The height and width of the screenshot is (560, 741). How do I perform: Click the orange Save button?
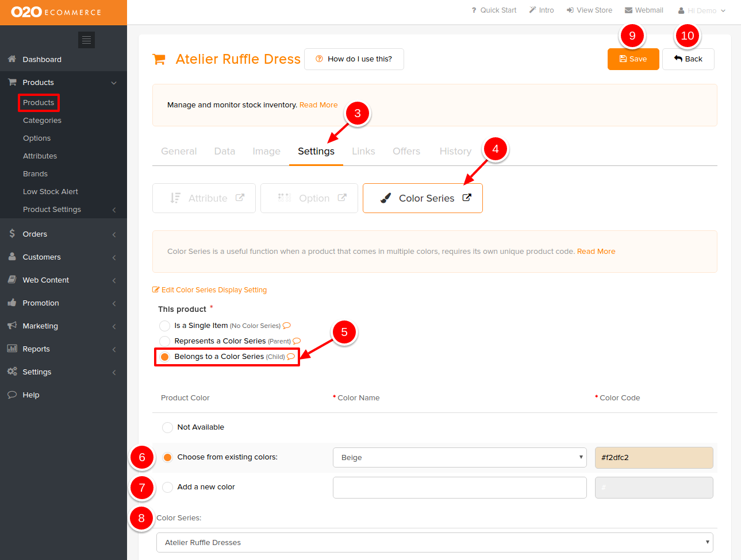tap(633, 59)
